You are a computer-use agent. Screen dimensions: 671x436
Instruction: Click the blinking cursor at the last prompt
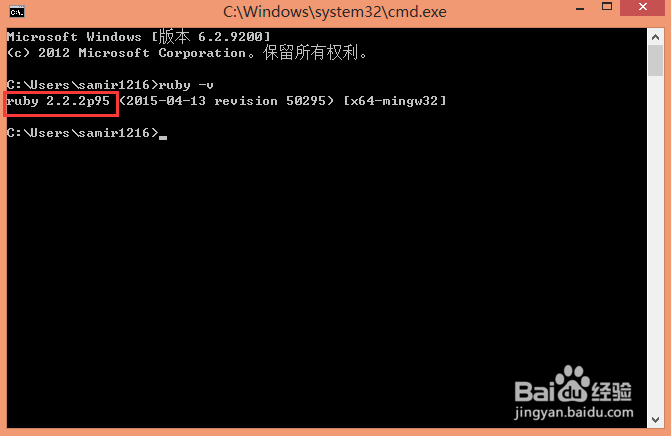click(x=163, y=137)
